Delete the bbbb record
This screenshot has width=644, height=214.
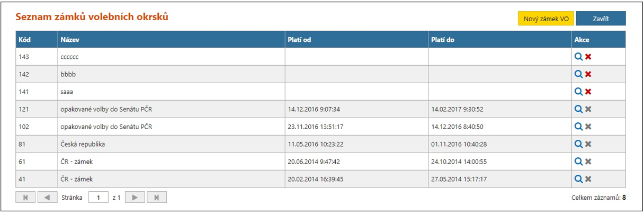tap(588, 74)
